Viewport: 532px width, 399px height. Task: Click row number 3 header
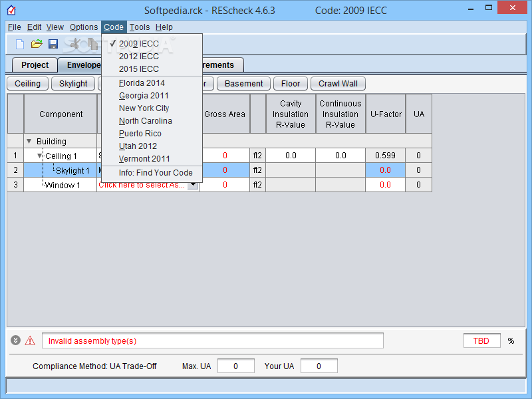point(15,185)
